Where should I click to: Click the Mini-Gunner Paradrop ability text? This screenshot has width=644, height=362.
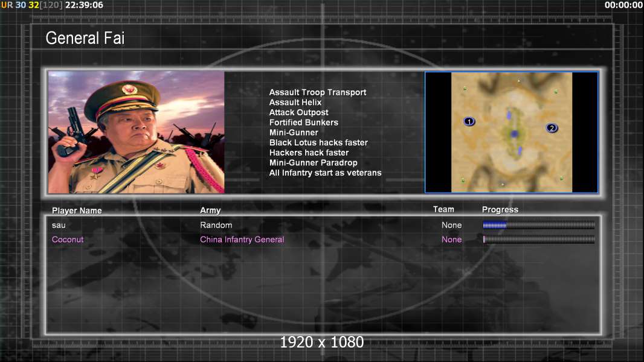(x=313, y=163)
